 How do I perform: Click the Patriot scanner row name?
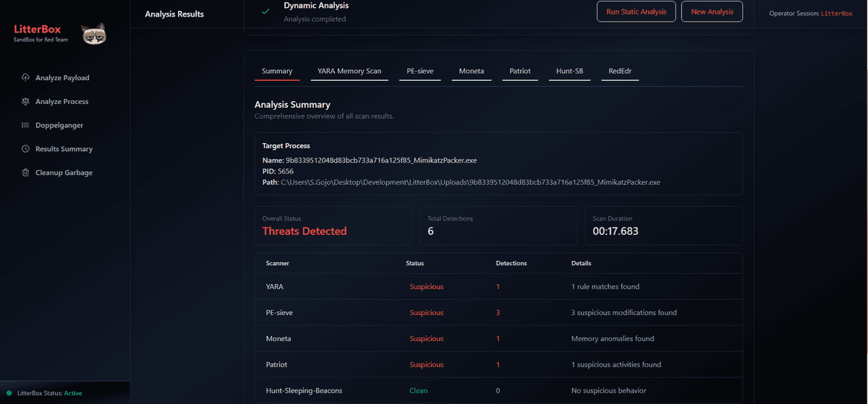[x=278, y=365]
